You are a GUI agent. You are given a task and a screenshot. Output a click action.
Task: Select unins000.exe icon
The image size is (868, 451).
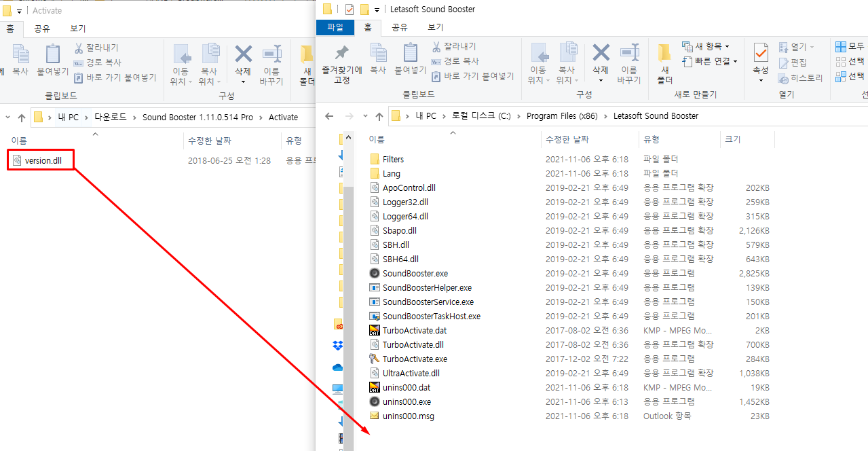pos(374,401)
